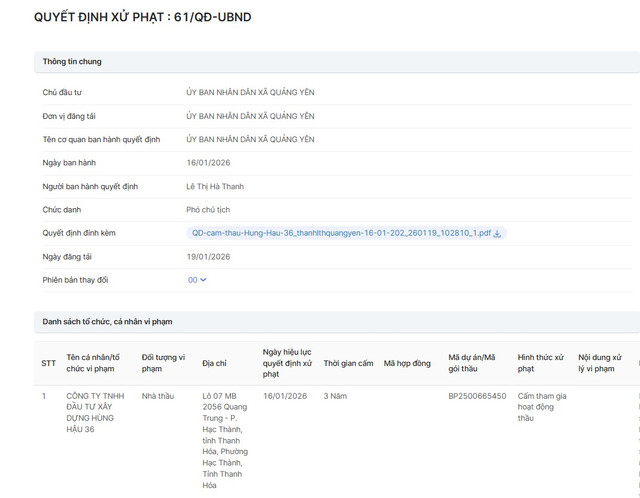Image resolution: width=640 pixels, height=498 pixels.
Task: Click the Nội dung xử lý vi phạm header
Action: pyautogui.click(x=600, y=362)
